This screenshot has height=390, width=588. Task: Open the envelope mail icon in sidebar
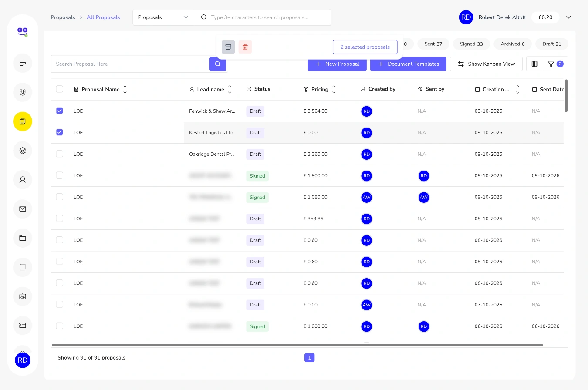[23, 209]
